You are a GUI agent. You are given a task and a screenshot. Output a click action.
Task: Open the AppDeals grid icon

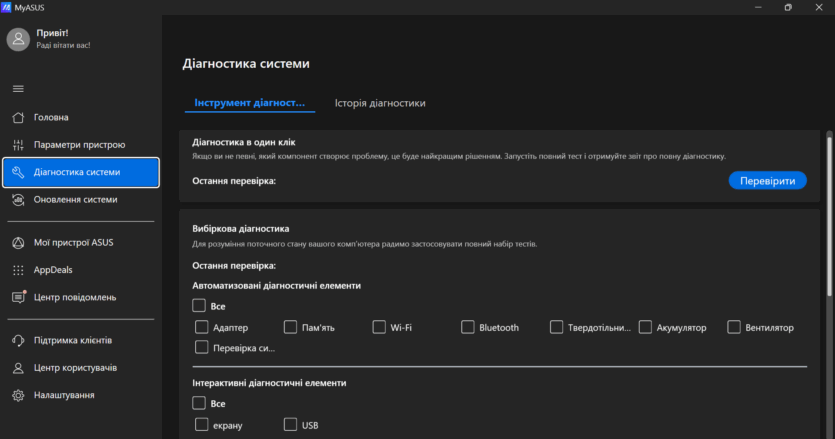(x=18, y=270)
